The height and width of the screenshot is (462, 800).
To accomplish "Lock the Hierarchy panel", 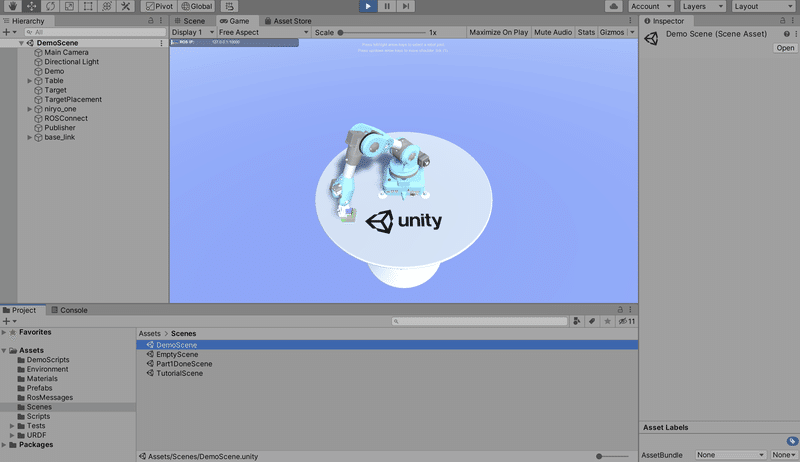I will click(151, 20).
